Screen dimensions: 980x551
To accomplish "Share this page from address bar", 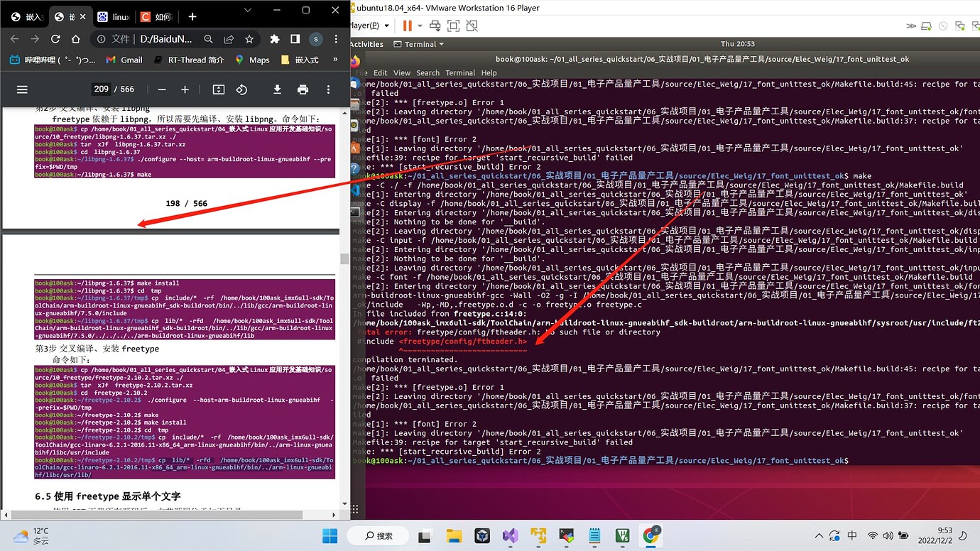I will coord(229,39).
